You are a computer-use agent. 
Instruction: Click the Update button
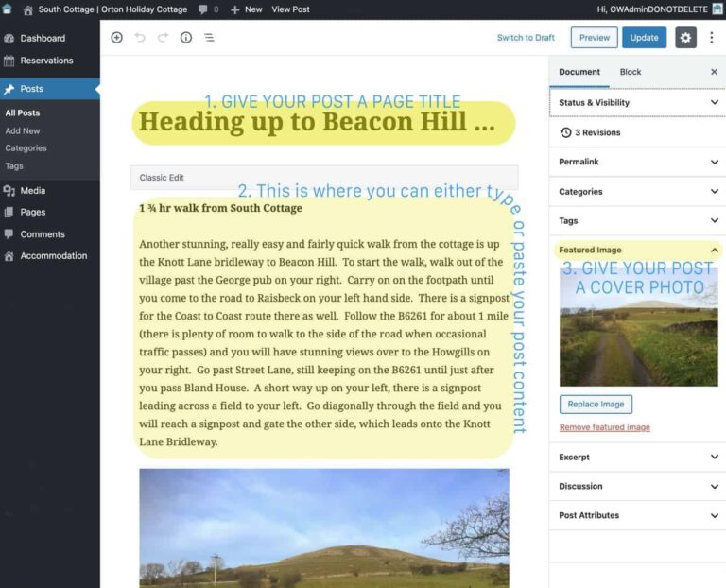tap(644, 38)
